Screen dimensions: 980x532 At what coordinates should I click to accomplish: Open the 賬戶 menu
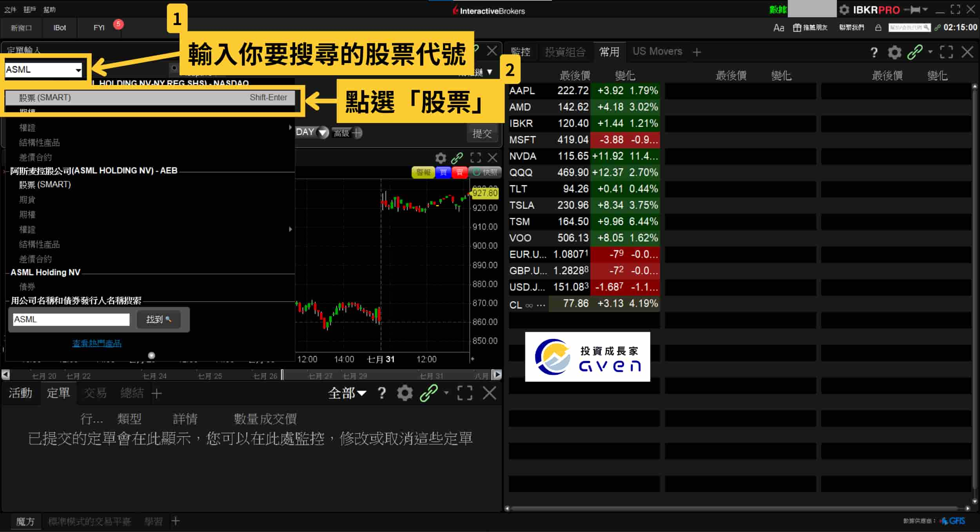pyautogui.click(x=30, y=9)
